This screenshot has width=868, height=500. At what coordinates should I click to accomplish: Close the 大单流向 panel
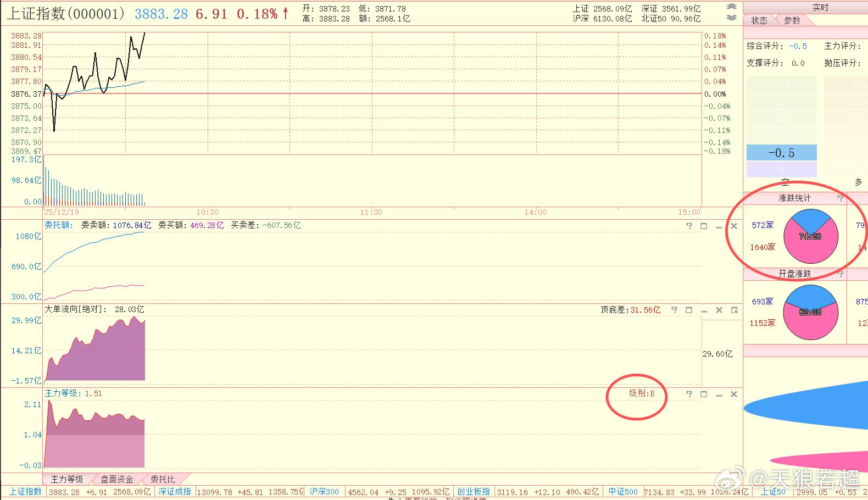[x=719, y=310]
